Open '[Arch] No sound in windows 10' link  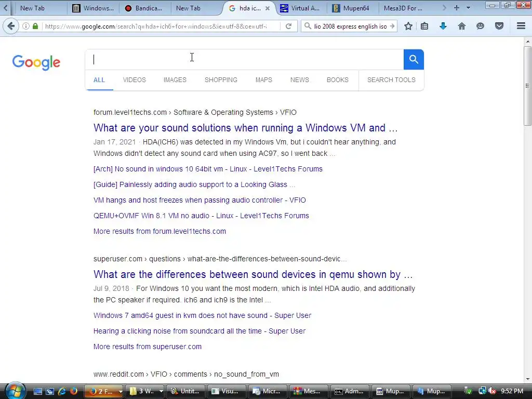(208, 169)
